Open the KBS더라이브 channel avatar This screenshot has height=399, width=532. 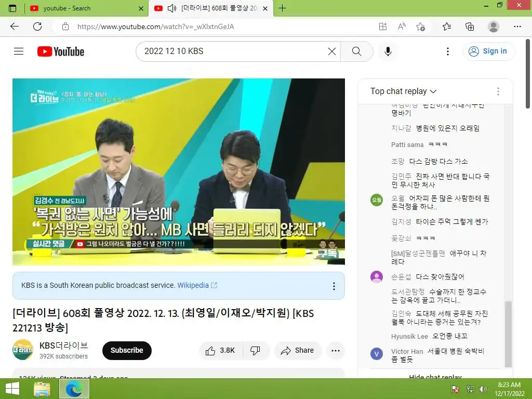pyautogui.click(x=23, y=350)
